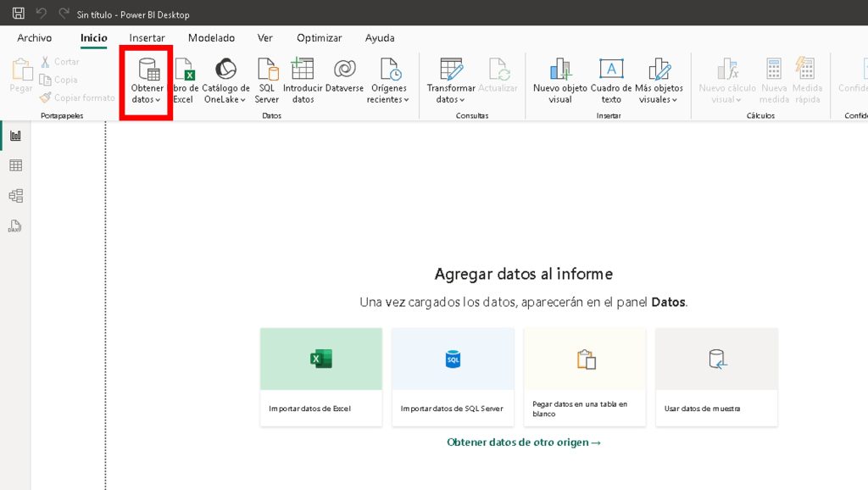Image resolution: width=868 pixels, height=490 pixels.
Task: Select Pegar datos en una tabla en blanco
Action: pyautogui.click(x=585, y=377)
